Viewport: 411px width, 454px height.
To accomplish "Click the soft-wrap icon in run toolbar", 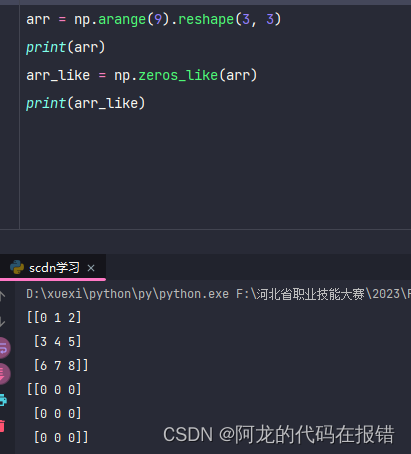I will (4, 348).
